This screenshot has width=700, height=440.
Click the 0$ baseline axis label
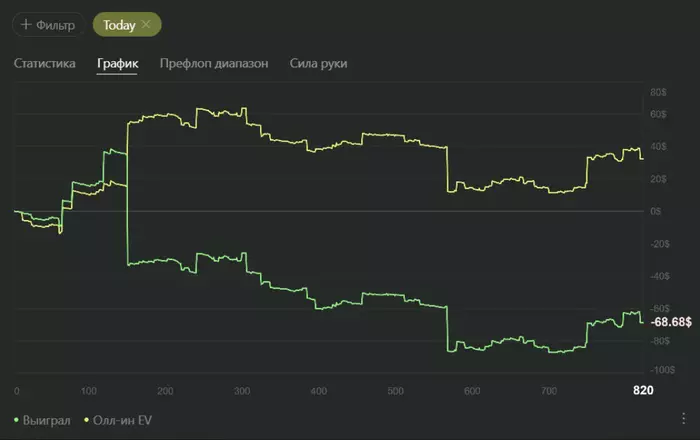pyautogui.click(x=655, y=212)
